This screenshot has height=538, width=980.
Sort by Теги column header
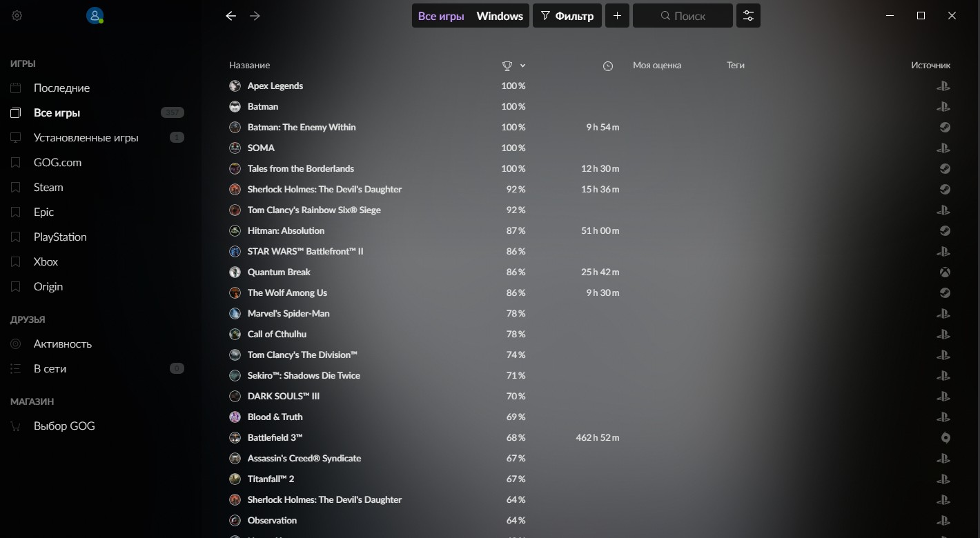coord(736,66)
